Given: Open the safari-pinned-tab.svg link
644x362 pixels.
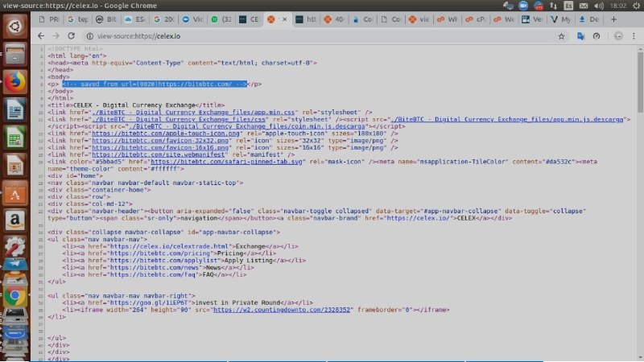Looking at the screenshot, I should (227, 162).
